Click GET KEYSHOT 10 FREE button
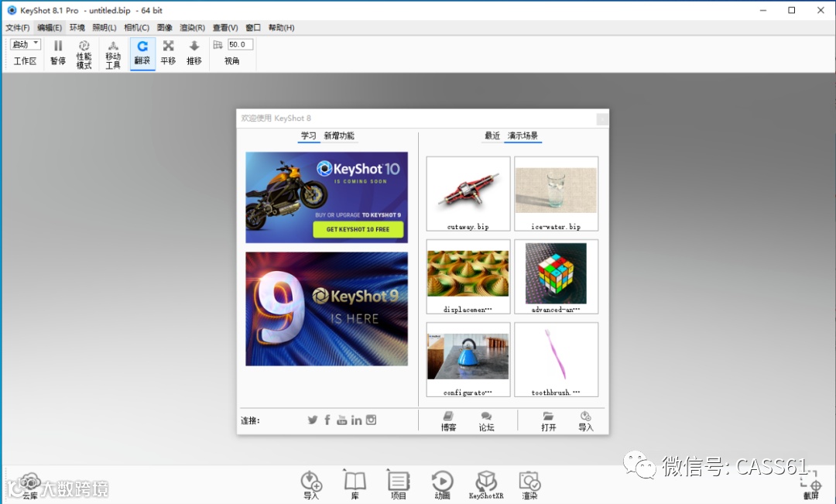This screenshot has height=504, width=836. pos(358,229)
